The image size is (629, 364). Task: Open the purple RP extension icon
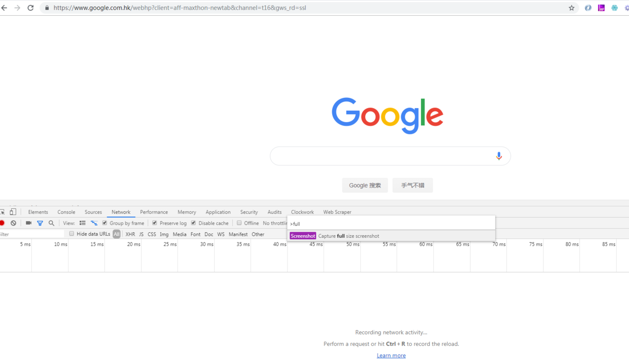(x=601, y=8)
